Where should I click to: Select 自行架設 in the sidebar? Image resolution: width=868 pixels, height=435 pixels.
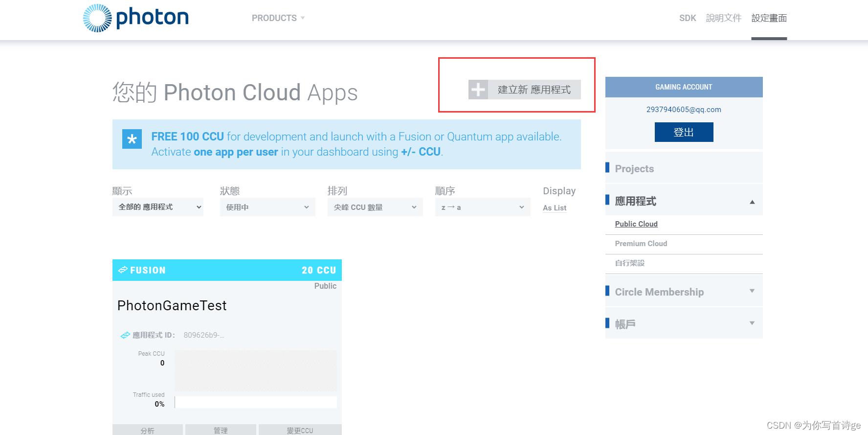(630, 263)
